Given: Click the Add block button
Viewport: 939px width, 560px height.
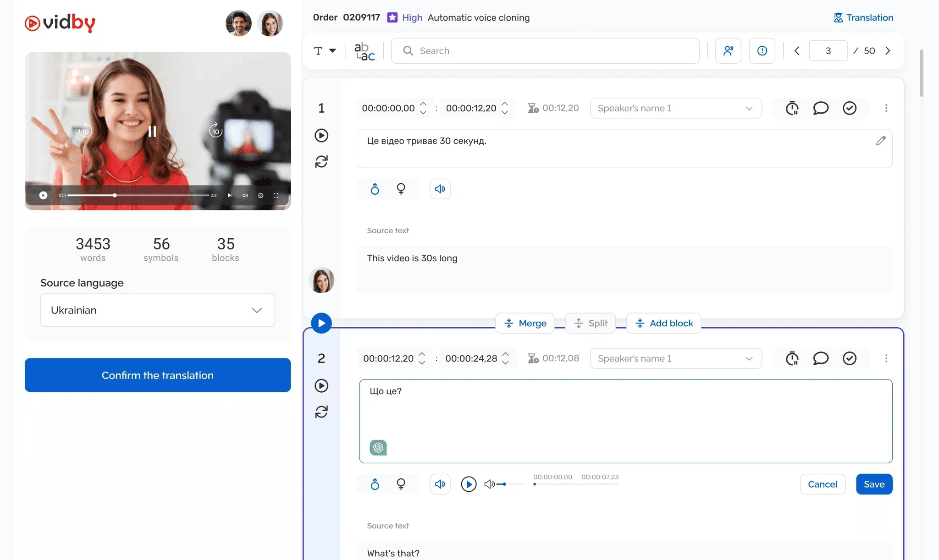Looking at the screenshot, I should (663, 323).
